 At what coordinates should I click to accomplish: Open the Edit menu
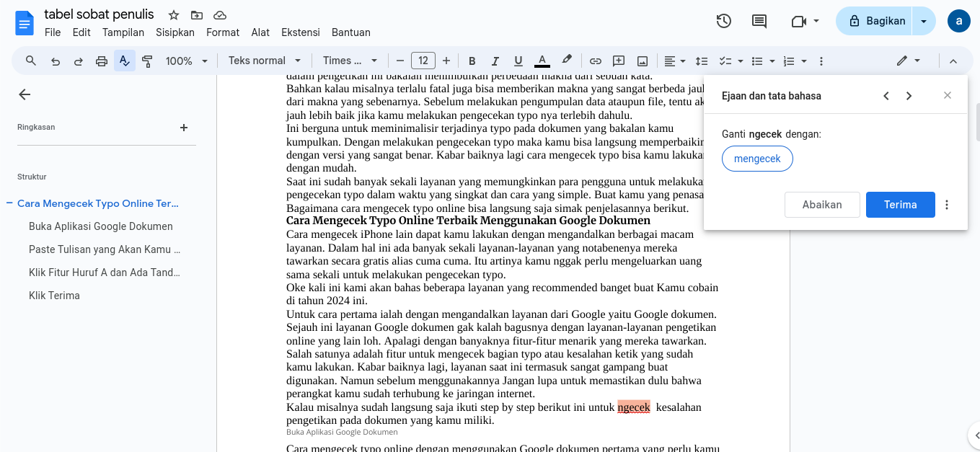(x=81, y=32)
